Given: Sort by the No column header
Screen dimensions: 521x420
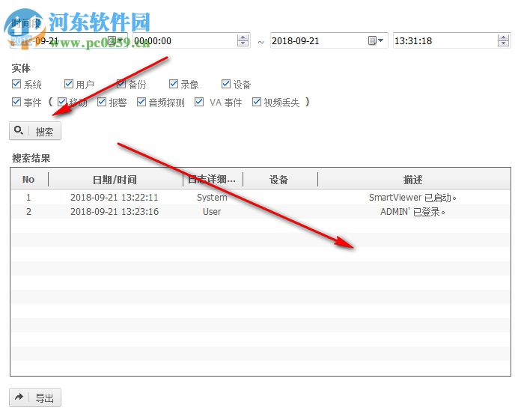Looking at the screenshot, I should 29,180.
